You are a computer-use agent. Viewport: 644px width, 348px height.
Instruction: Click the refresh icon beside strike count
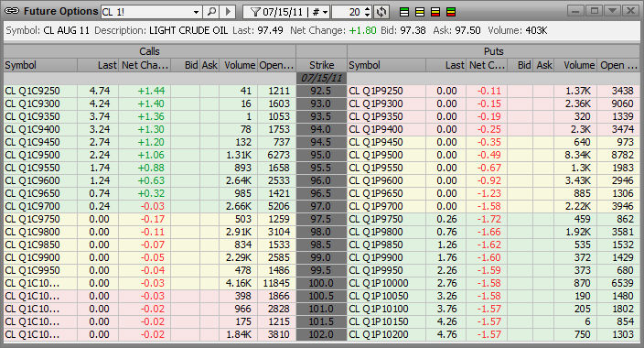click(381, 12)
